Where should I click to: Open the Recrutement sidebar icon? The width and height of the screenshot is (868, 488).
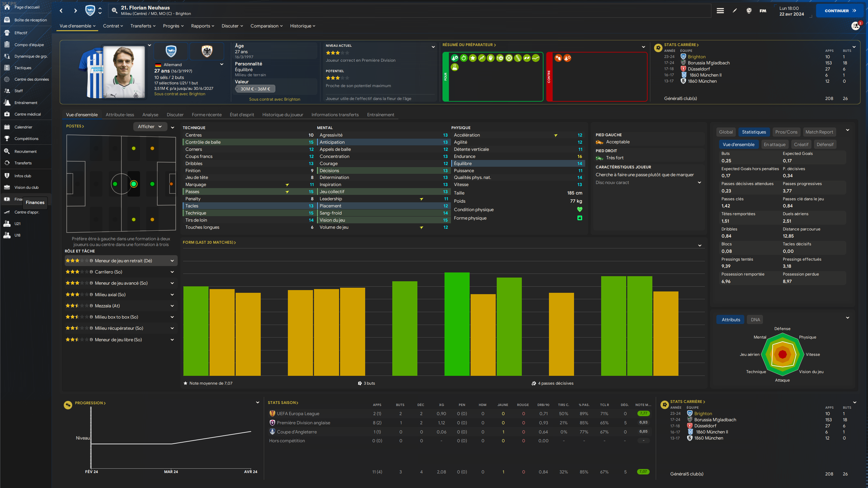[x=7, y=151]
